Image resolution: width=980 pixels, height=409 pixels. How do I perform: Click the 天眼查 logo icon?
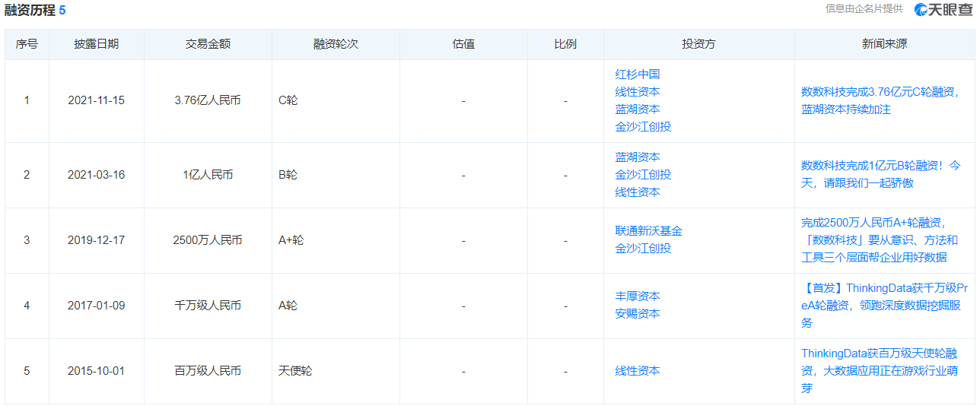pos(944,9)
